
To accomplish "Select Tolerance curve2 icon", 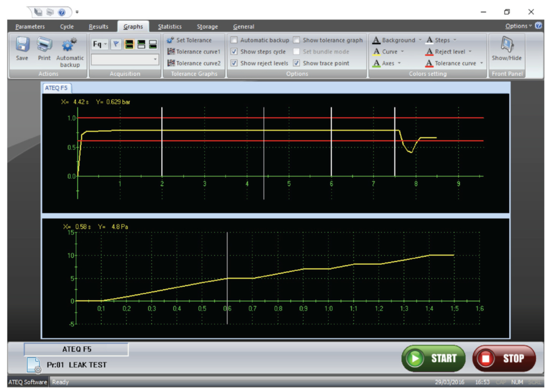I will pyautogui.click(x=171, y=63).
